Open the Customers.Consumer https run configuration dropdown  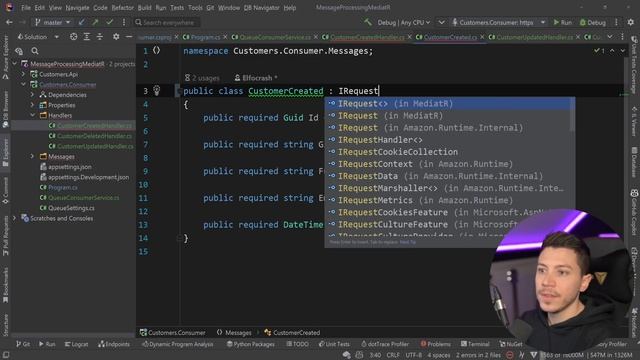pos(499,22)
